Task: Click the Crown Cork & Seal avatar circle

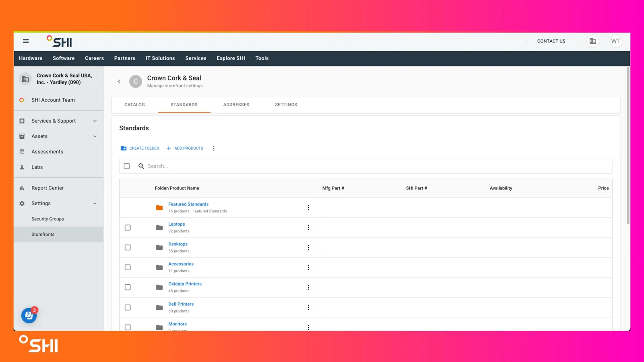Action: coord(136,82)
